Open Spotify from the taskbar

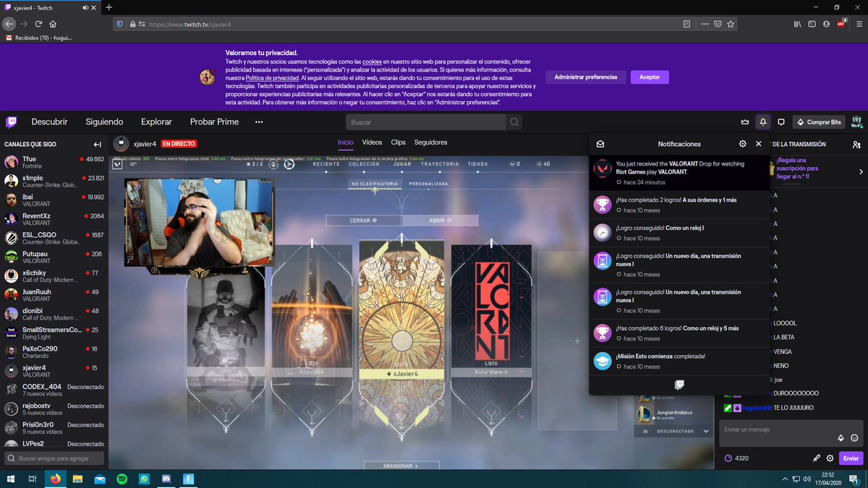[122, 479]
